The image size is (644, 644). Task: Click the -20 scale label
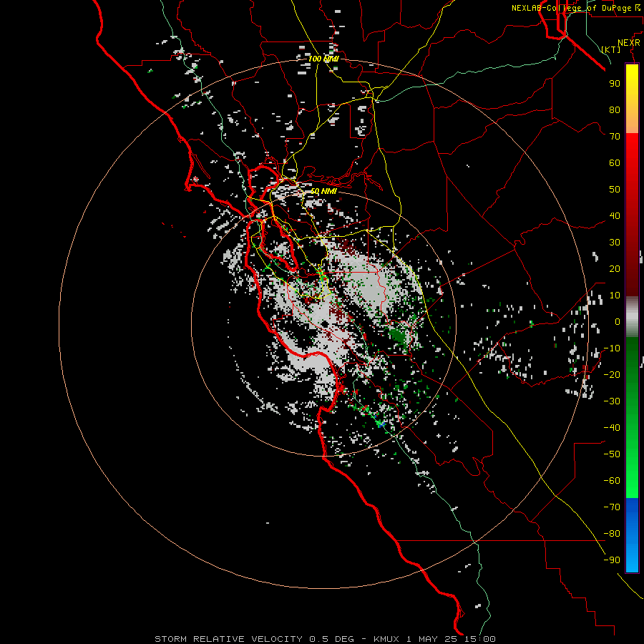[612, 374]
